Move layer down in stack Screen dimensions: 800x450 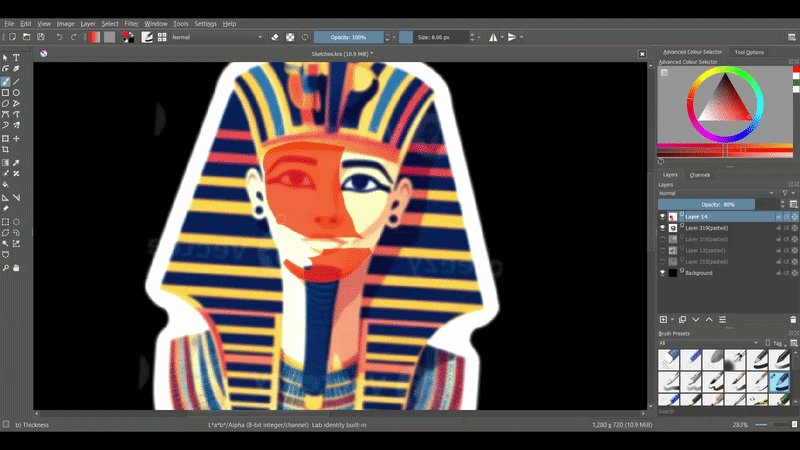coord(695,319)
